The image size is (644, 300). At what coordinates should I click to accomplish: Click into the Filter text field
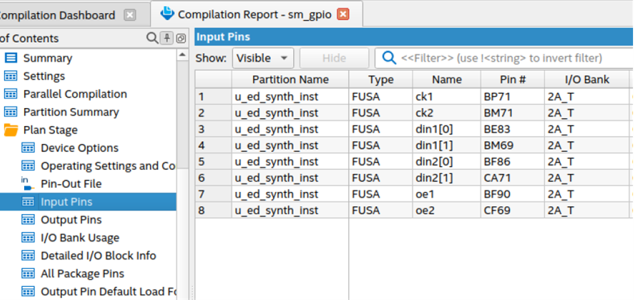pos(509,58)
